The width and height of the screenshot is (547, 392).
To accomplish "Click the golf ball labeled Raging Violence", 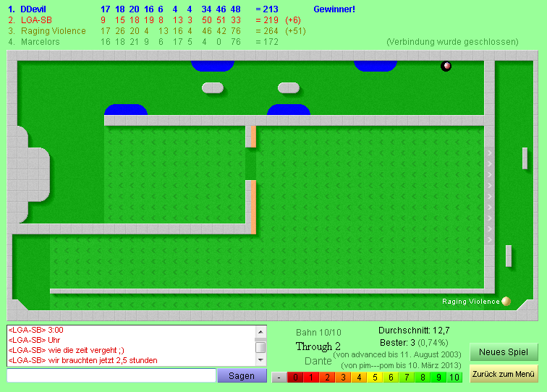I will (506, 301).
